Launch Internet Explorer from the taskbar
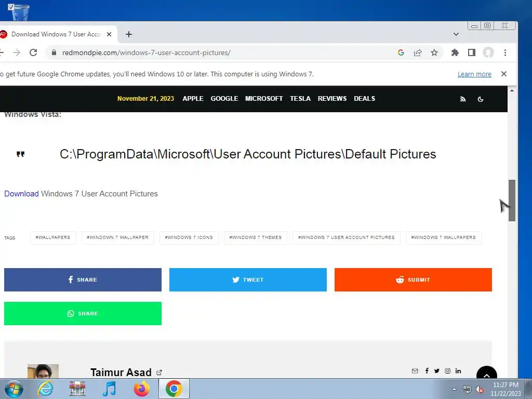The image size is (532, 399). tap(45, 389)
